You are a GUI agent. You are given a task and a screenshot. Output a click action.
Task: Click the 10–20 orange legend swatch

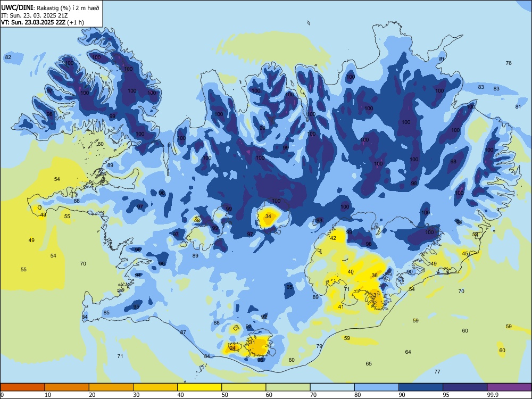67,387
